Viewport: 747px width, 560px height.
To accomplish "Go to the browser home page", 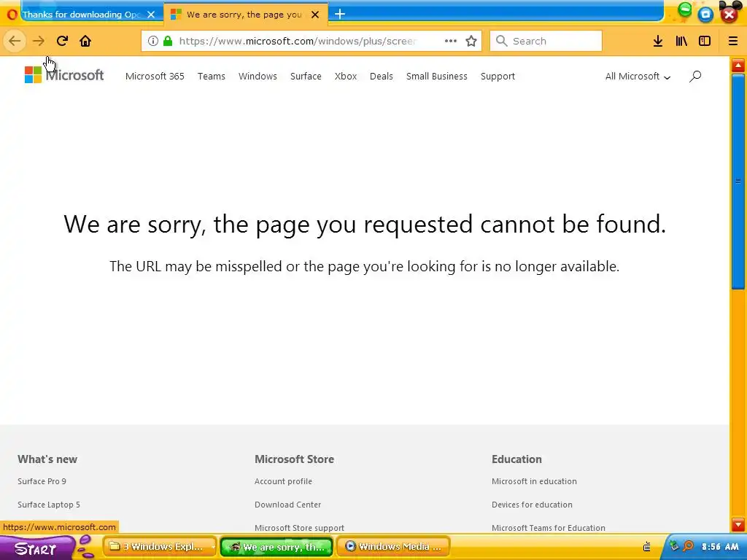I will pos(85,41).
